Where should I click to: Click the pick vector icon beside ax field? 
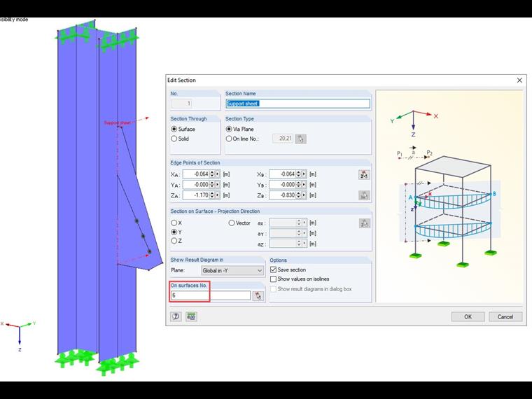364,223
